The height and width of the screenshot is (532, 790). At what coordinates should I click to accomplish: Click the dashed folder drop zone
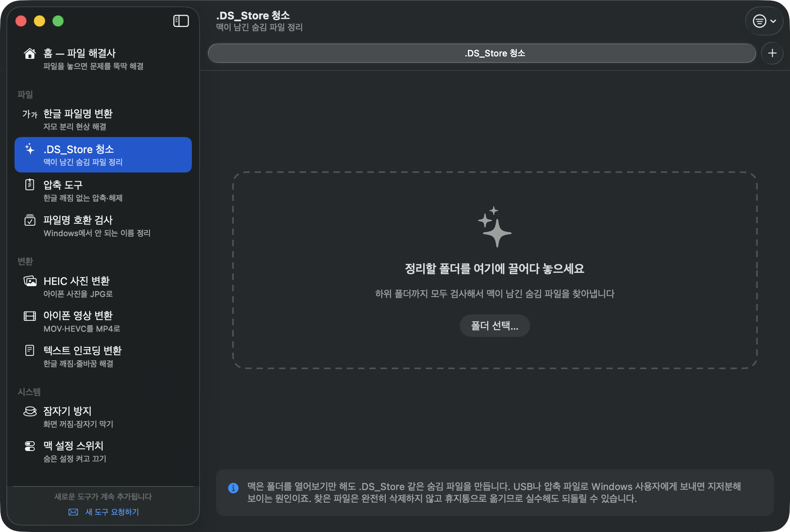click(x=495, y=270)
